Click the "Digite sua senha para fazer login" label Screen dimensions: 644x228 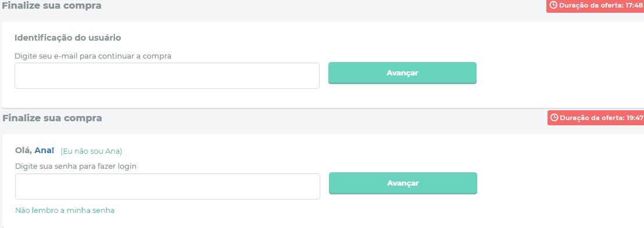pos(76,167)
